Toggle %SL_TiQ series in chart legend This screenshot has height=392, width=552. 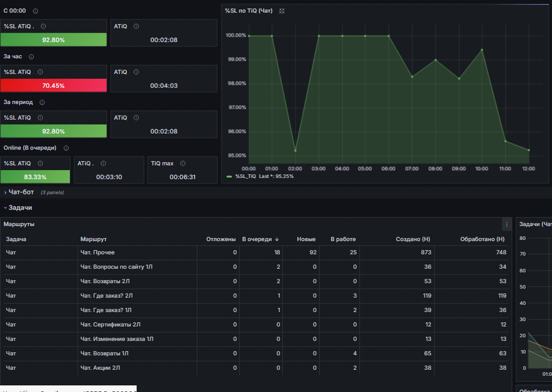246,177
